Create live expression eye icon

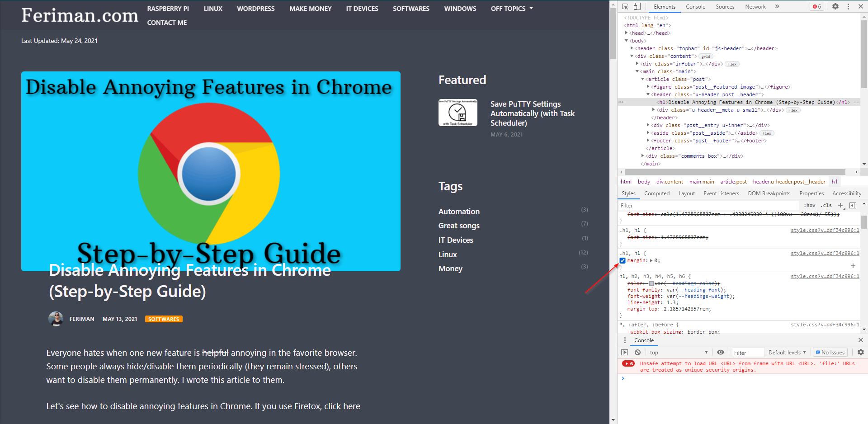(x=721, y=353)
